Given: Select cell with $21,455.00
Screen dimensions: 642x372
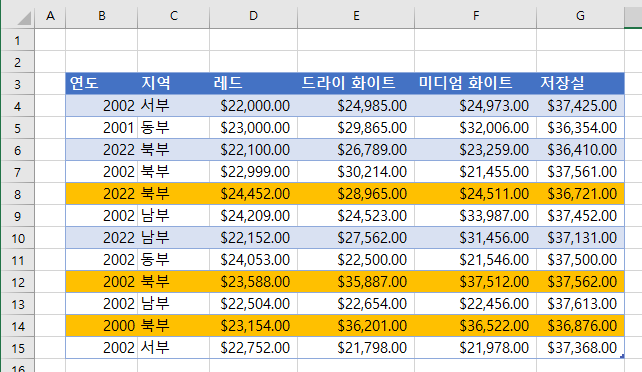Looking at the screenshot, I should pos(476,172).
